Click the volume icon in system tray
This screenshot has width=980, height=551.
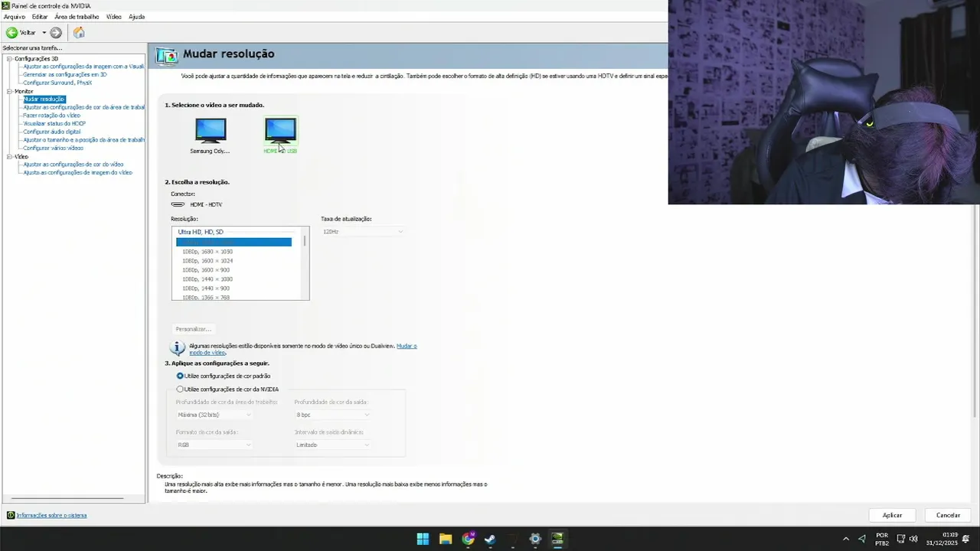[913, 539]
